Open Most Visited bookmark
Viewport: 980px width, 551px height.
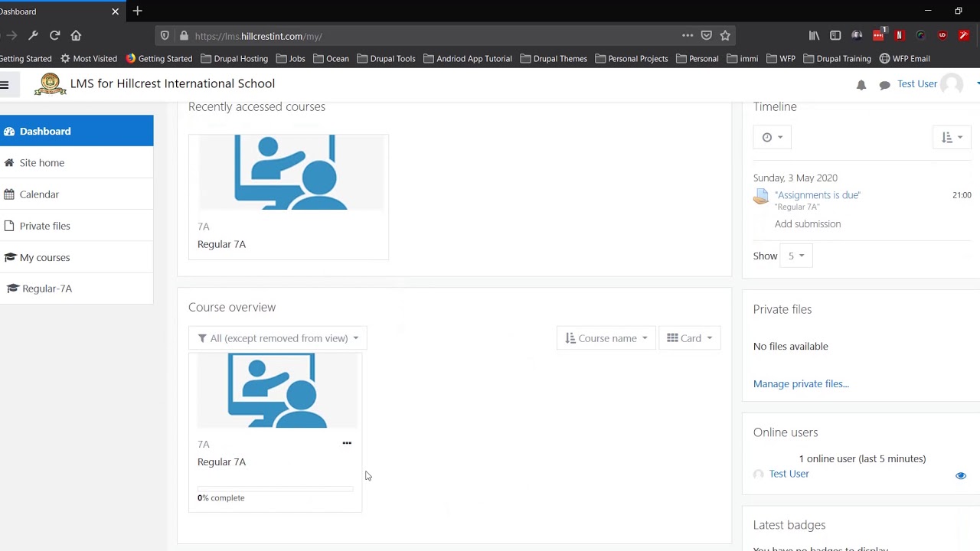(x=88, y=58)
